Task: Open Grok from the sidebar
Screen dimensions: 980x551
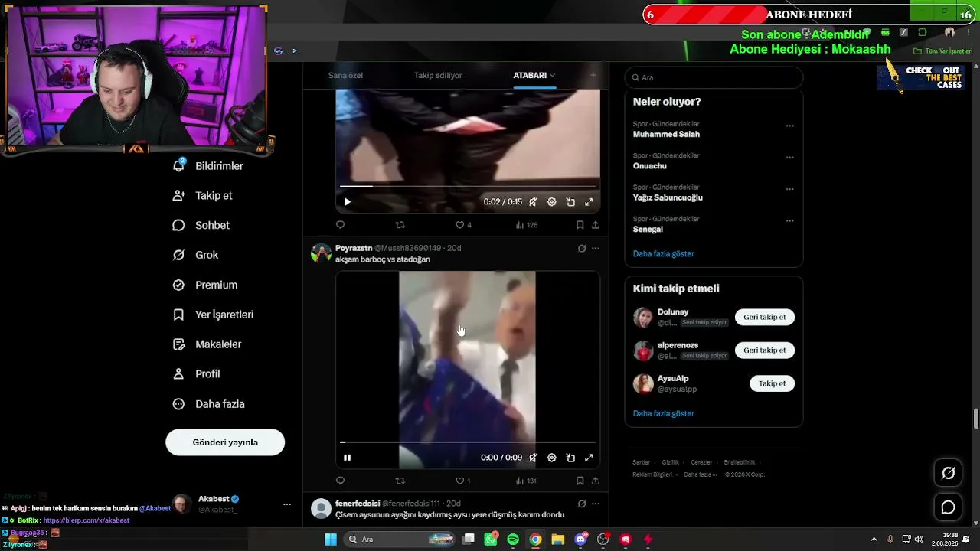Action: pyautogui.click(x=195, y=255)
